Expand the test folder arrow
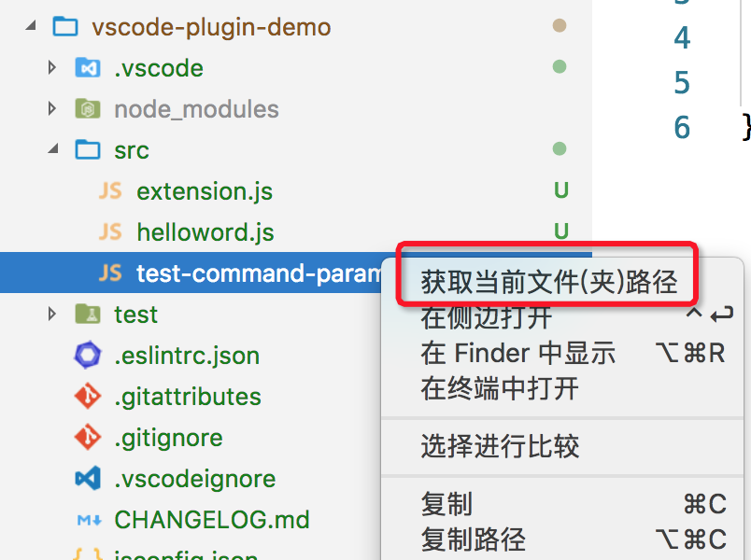Viewport: 751px width, 560px height. tap(53, 315)
